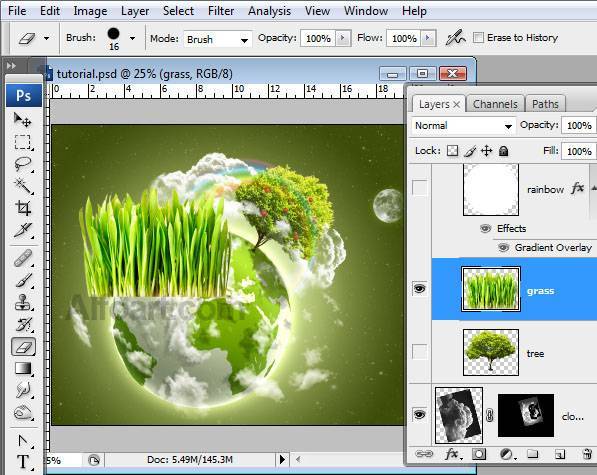Toggle Erase to History checkbox

(x=478, y=38)
